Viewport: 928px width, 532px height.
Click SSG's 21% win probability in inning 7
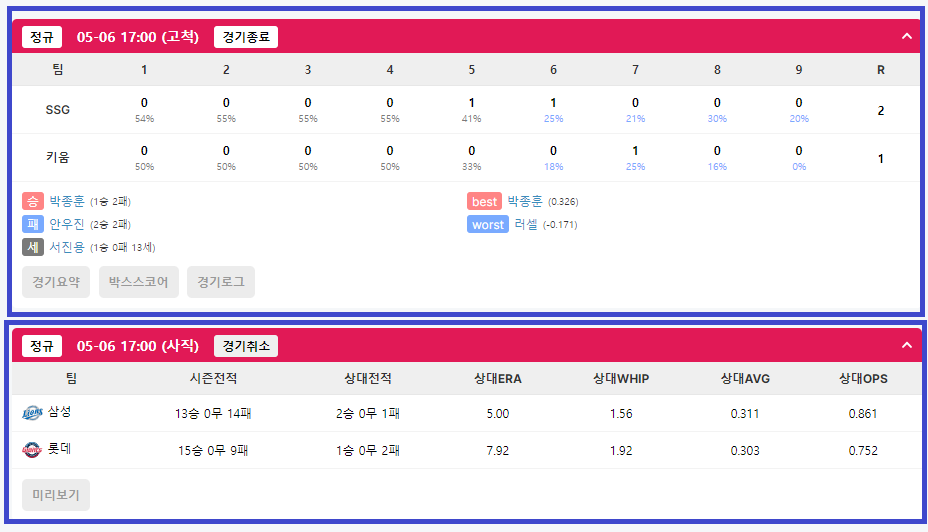coord(635,119)
